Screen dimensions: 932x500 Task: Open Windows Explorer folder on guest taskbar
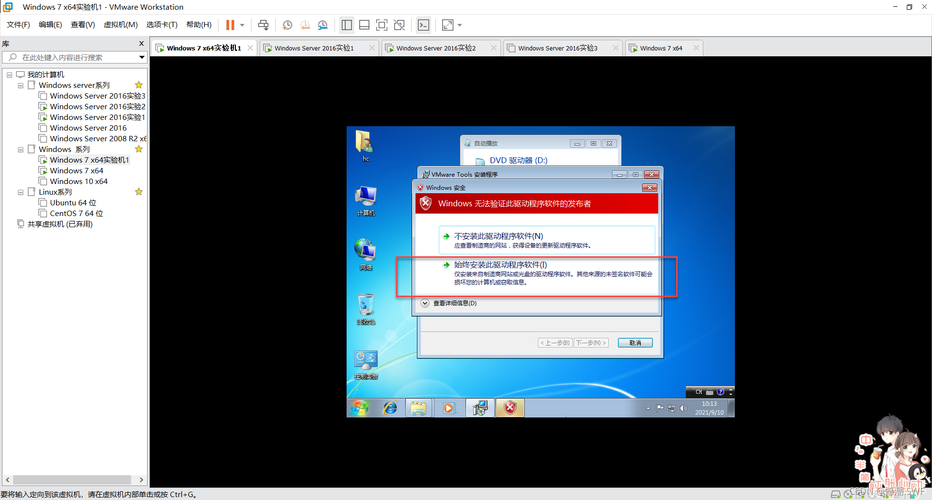pyautogui.click(x=418, y=408)
